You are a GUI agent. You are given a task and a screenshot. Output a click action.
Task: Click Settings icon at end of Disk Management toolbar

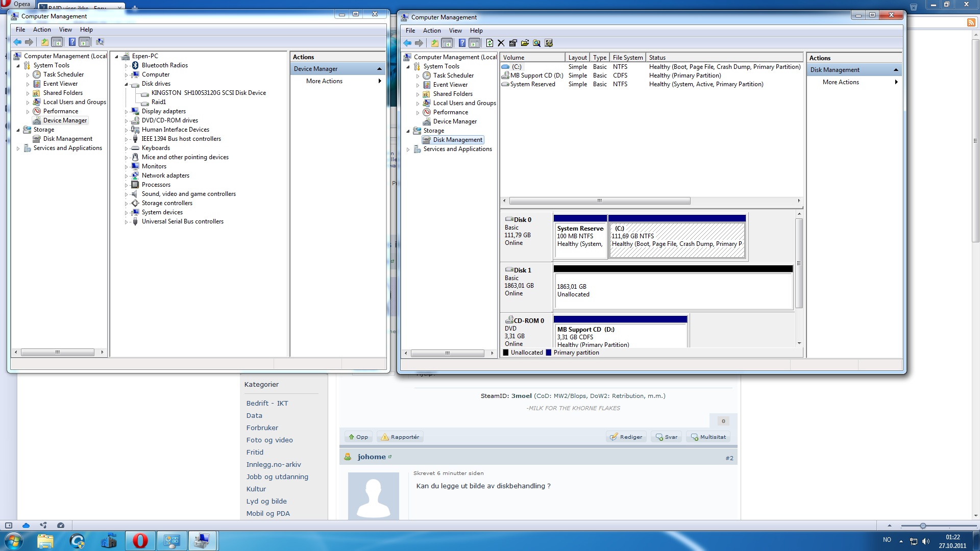549,43
